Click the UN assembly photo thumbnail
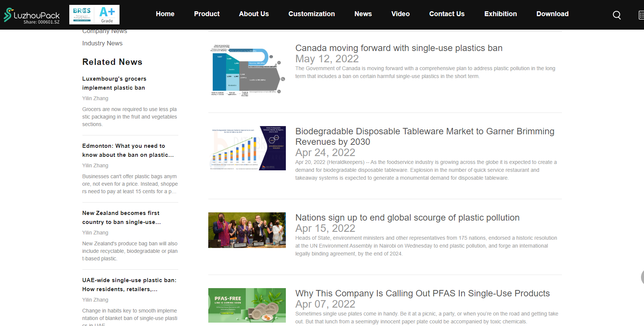Viewport: 644px width, 326px height. [x=247, y=230]
